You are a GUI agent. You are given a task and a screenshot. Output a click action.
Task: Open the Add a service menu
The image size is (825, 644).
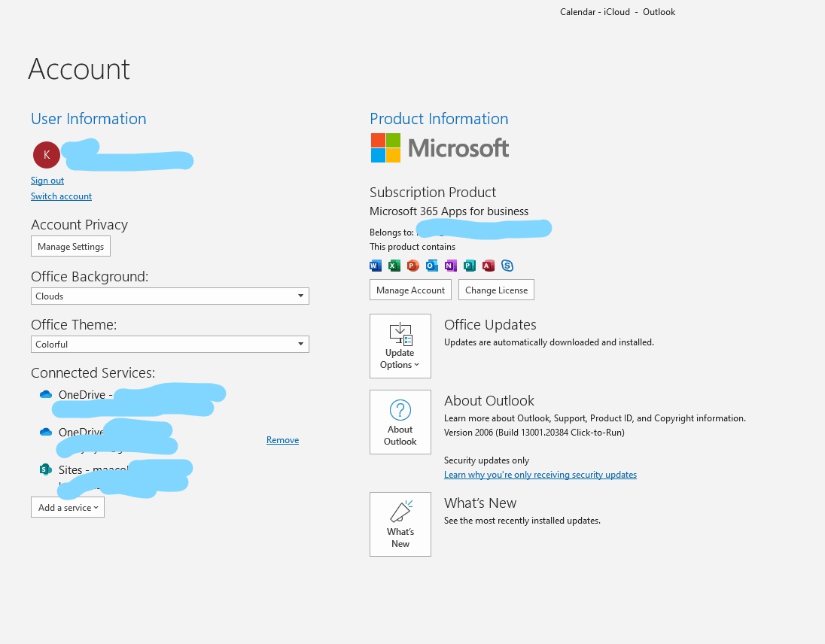pos(68,507)
